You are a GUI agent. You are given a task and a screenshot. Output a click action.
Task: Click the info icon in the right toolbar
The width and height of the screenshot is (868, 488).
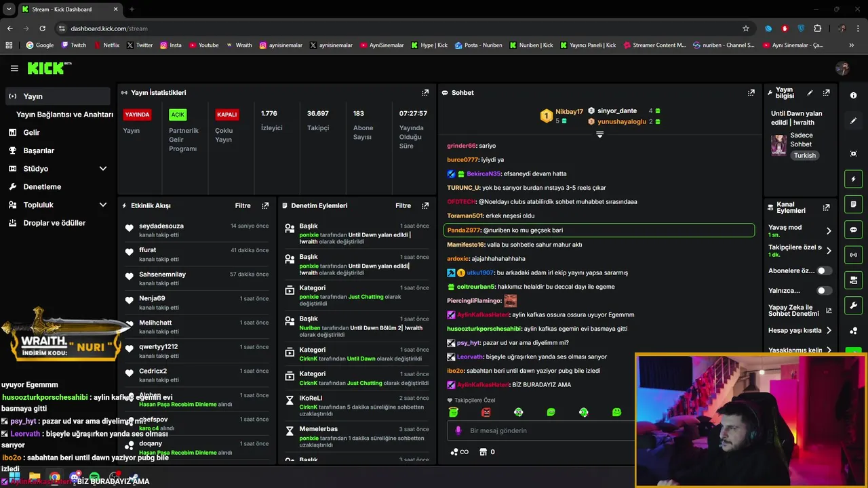853,96
